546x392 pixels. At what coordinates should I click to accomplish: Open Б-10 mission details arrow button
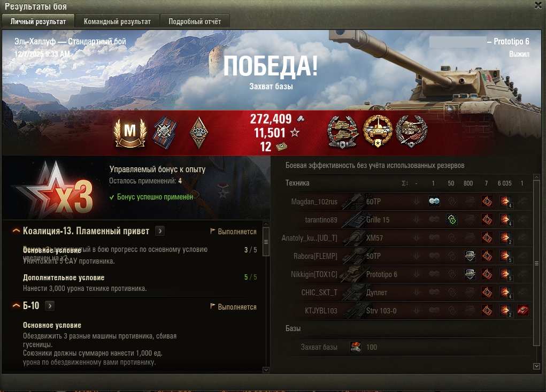pyautogui.click(x=50, y=306)
